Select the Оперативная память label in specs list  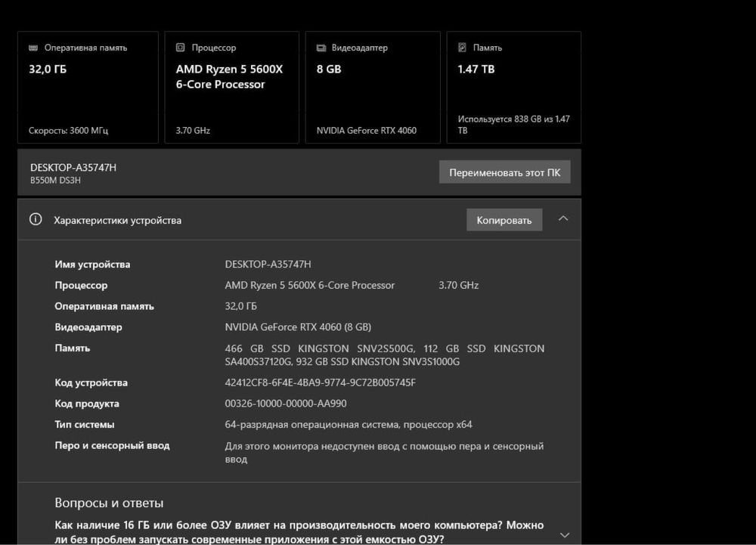[x=104, y=306]
